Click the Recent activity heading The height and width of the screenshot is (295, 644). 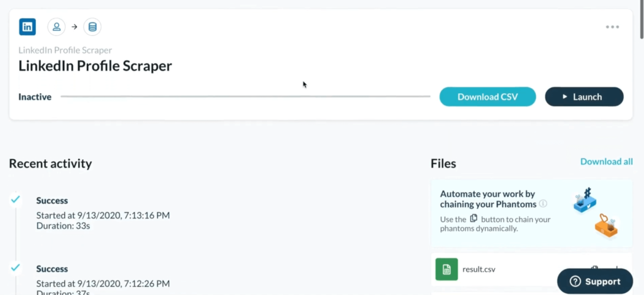coord(50,164)
